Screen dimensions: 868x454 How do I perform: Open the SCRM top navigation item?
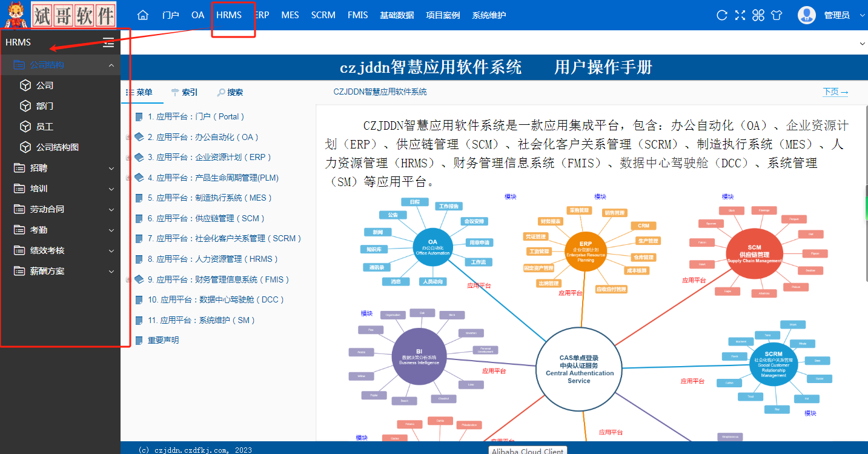[323, 15]
